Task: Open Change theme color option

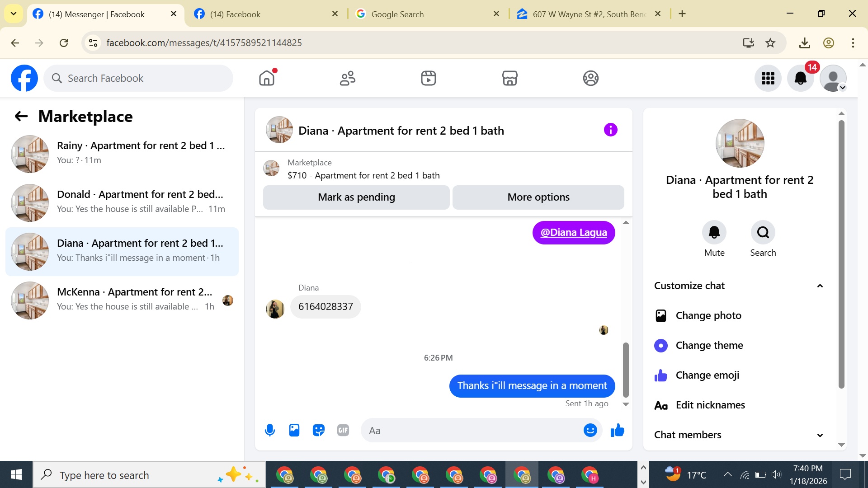Action: (709, 345)
